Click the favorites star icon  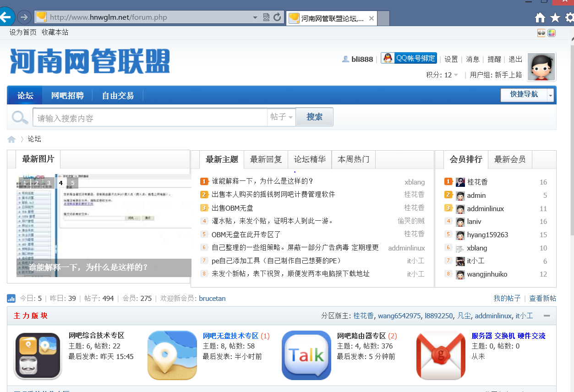(x=555, y=17)
